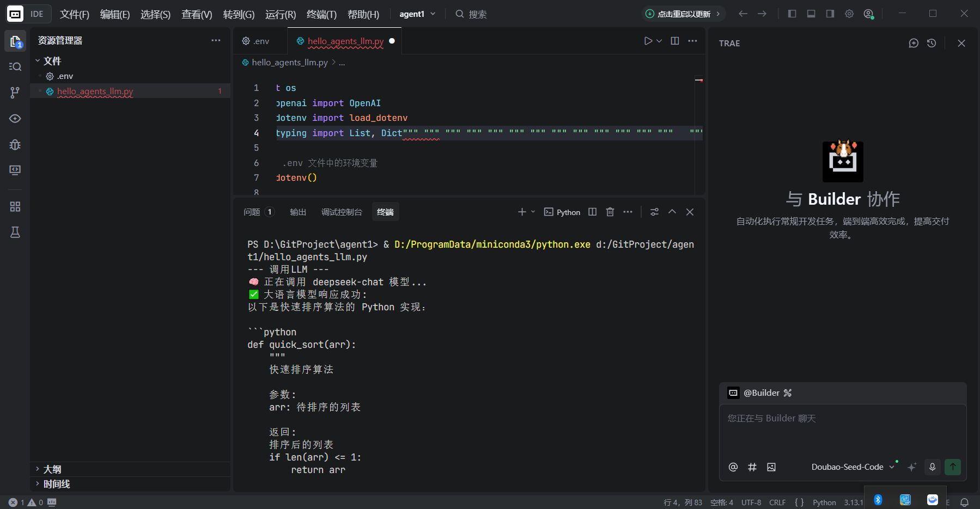
Task: Expand the 时间线 timeline section
Action: 130,484
